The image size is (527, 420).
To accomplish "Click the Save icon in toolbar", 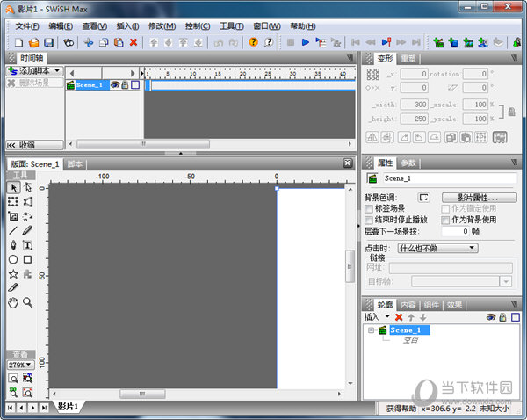I will (x=48, y=42).
